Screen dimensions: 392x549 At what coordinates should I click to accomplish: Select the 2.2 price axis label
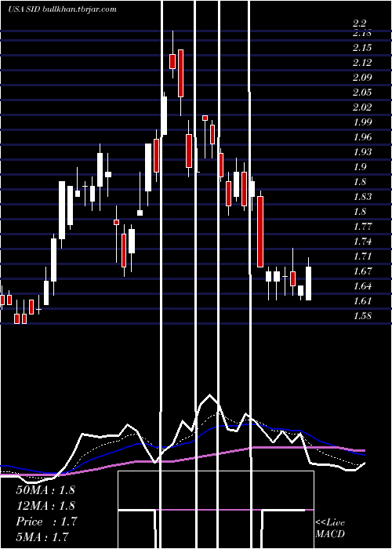click(359, 24)
